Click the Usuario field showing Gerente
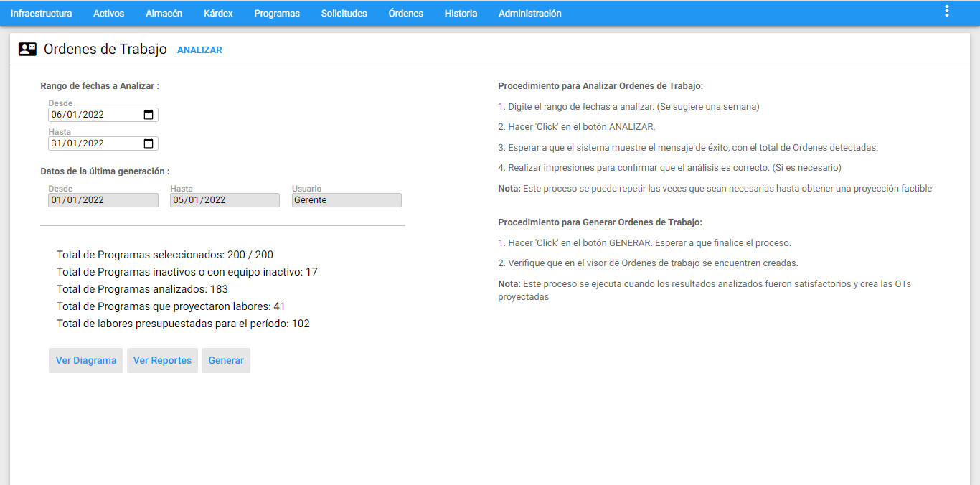Viewport: 980px width, 485px height. [347, 200]
